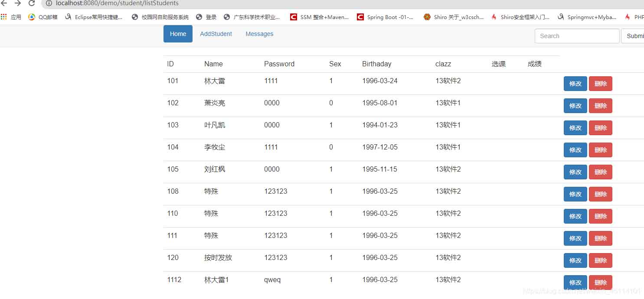The height and width of the screenshot is (299, 644).
Task: Open the Shiro 关于_w3cschool bookmark
Action: pos(454,17)
